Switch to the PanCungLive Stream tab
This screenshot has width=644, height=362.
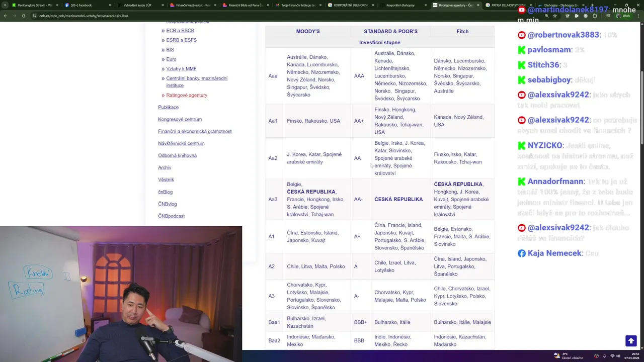[34, 5]
